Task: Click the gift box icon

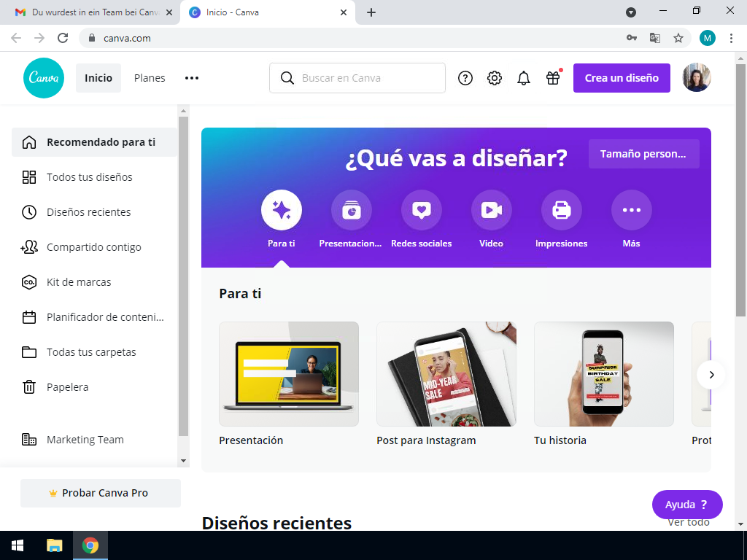Action: [553, 78]
